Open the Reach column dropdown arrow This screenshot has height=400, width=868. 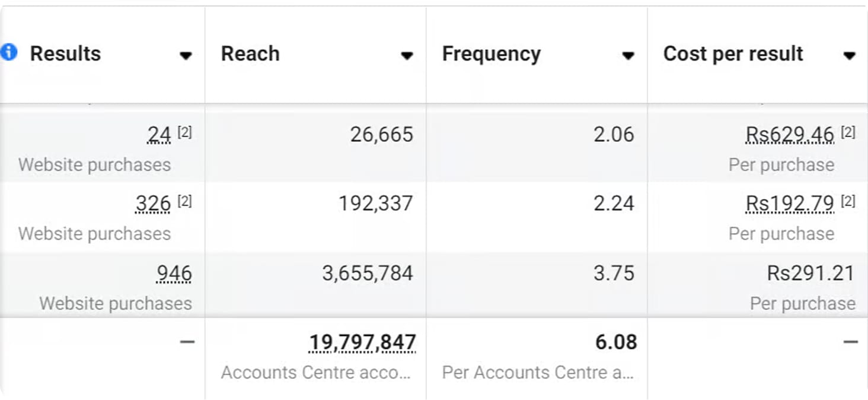tap(407, 56)
